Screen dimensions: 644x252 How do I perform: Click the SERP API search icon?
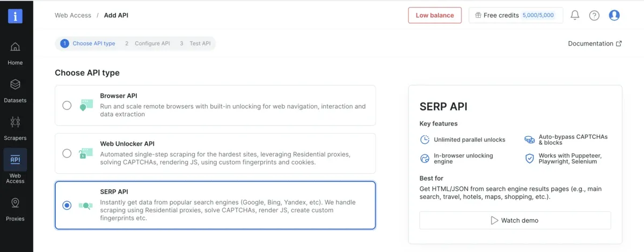(x=85, y=205)
